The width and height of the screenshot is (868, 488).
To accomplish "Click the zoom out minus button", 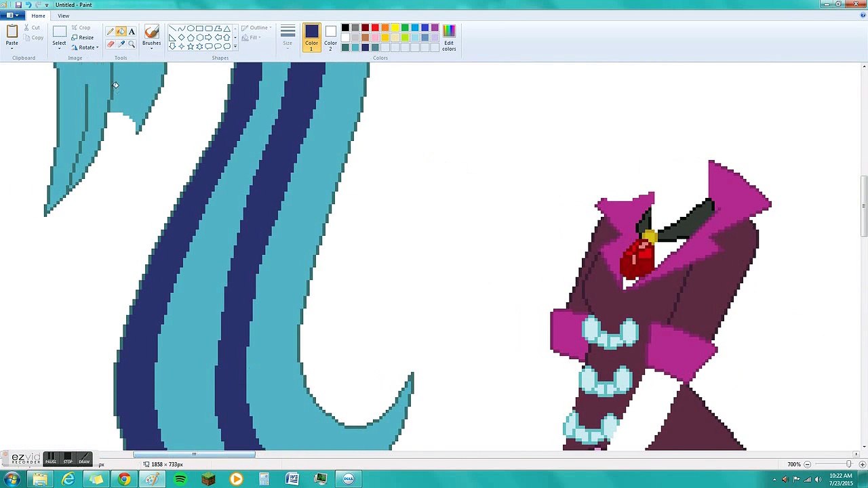I will click(807, 464).
